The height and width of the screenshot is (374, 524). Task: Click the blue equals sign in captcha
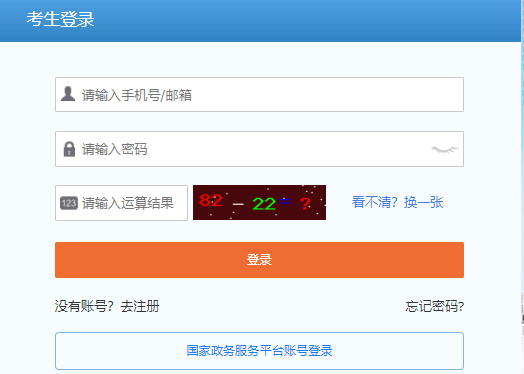285,201
